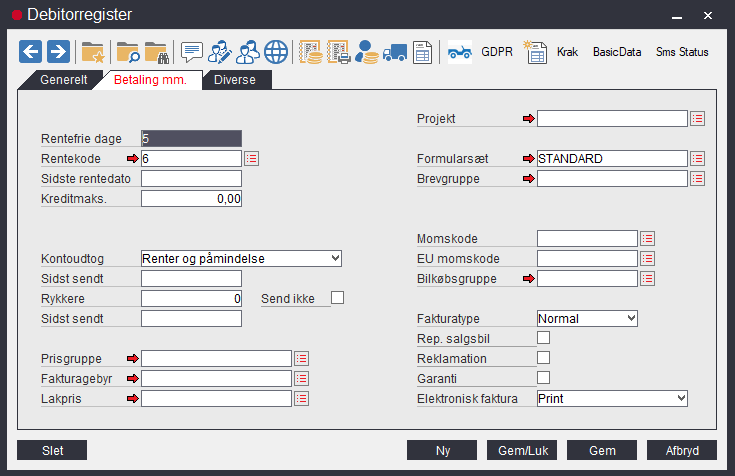Open the Kontoudtog dropdown
735x476 pixels.
click(241, 258)
